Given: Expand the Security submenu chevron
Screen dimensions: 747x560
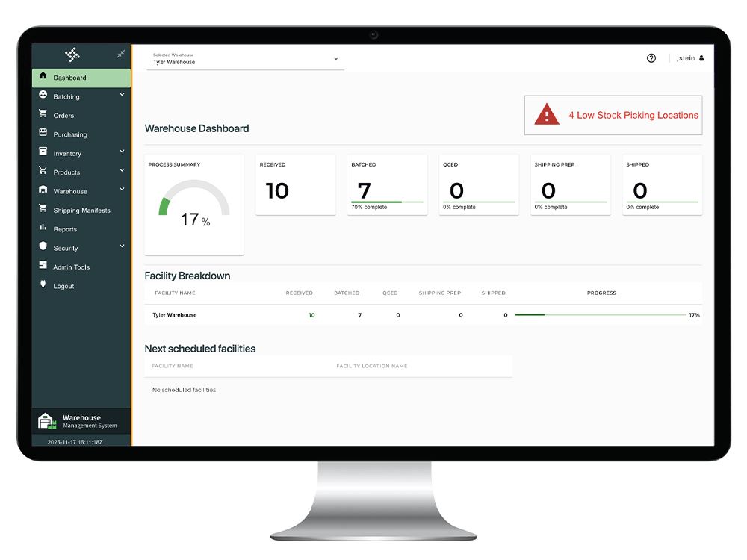Looking at the screenshot, I should click(122, 246).
